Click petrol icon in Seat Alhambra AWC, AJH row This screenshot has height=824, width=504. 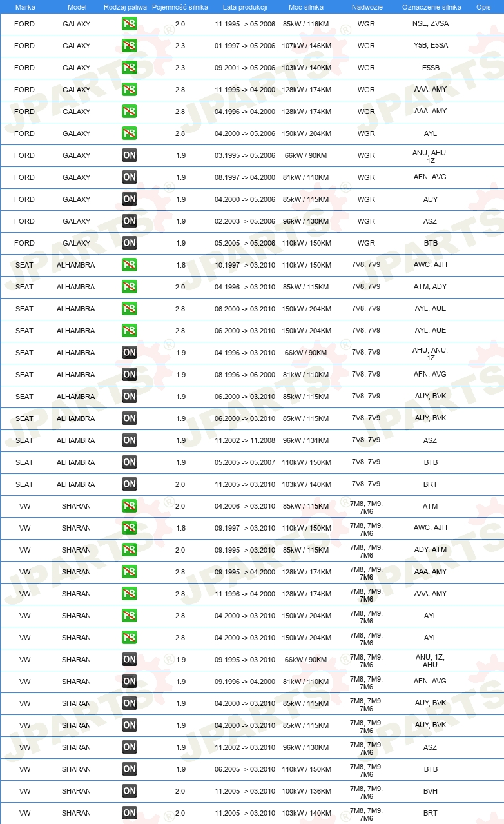coord(130,265)
